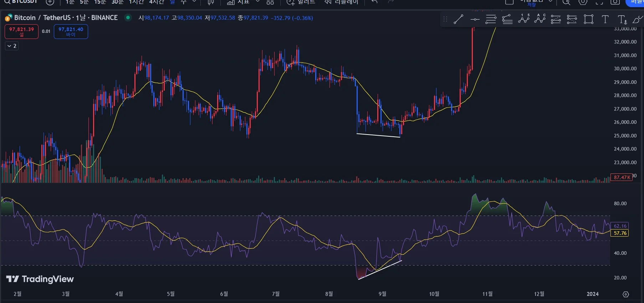Grab the drawing toolbar's dotted handle

(445, 19)
